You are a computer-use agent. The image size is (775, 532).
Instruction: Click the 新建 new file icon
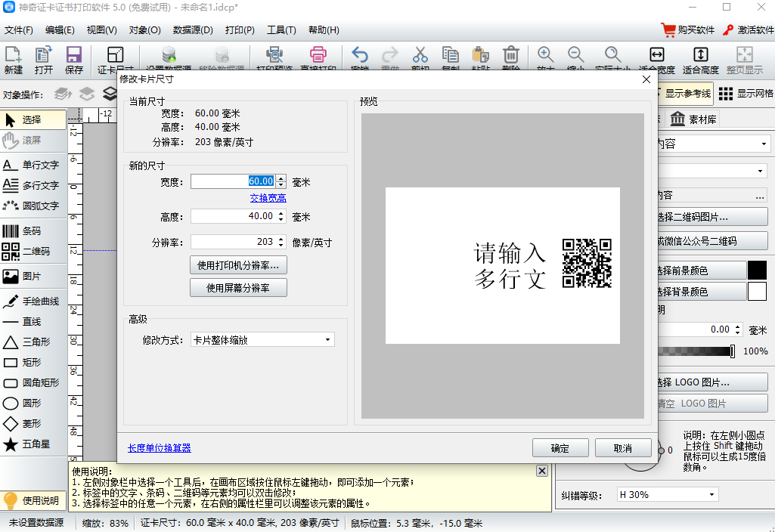pyautogui.click(x=14, y=60)
